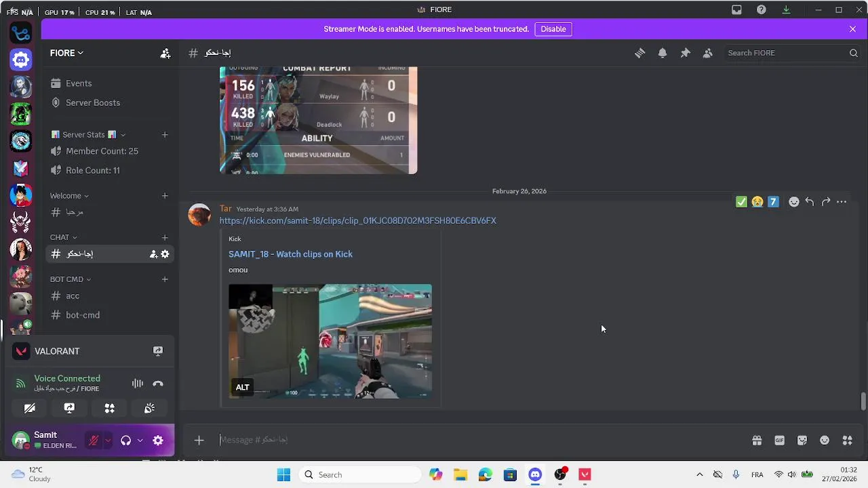
Task: Open gift icon in message bar
Action: point(757,441)
